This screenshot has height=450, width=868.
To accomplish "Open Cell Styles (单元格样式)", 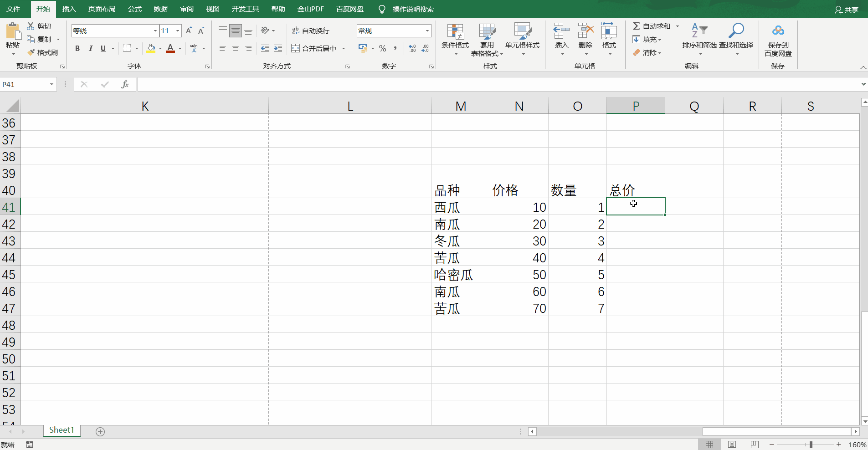I will 523,40.
